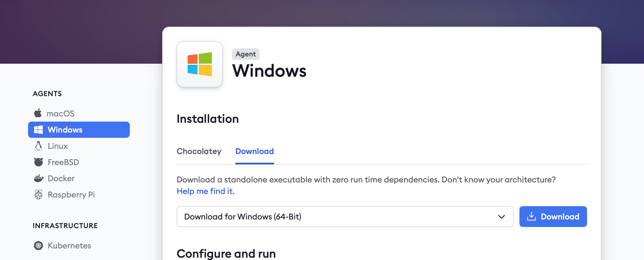Click the FreeBSD daemon icon

point(38,162)
